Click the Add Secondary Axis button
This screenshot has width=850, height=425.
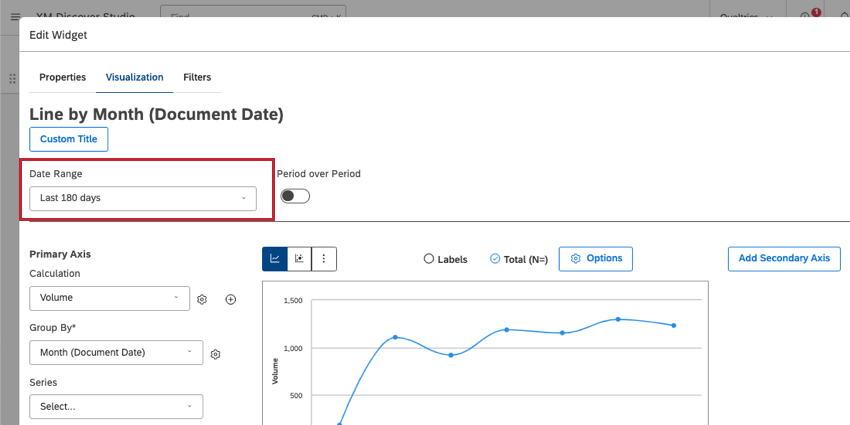784,258
